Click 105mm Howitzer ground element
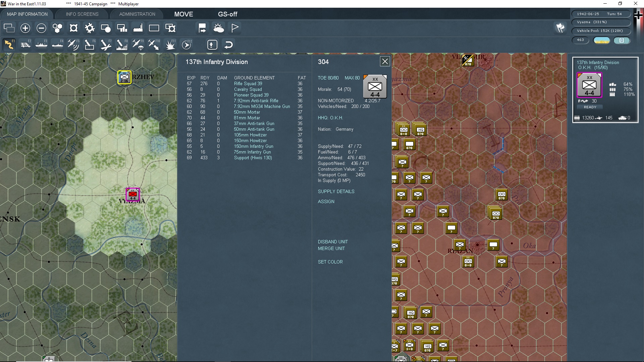This screenshot has width=644, height=362. pos(250,135)
